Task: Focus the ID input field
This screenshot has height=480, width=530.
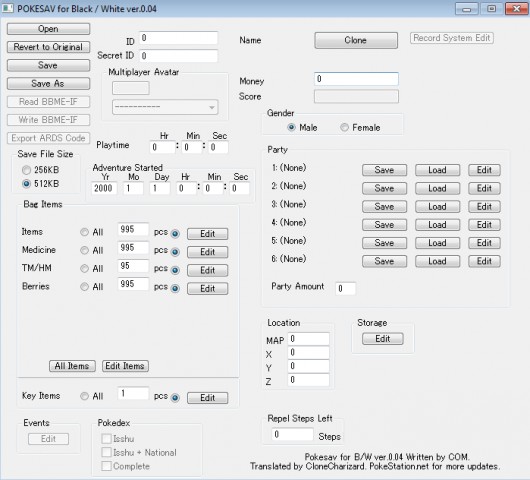Action: [x=178, y=38]
